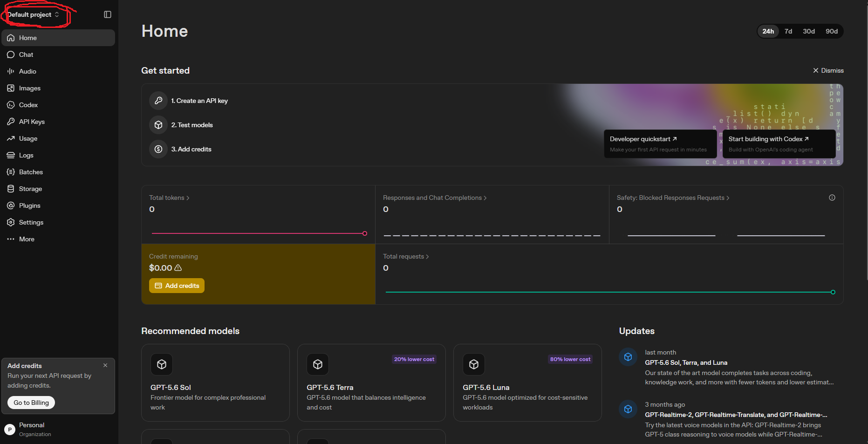Click the Plugins icon in sidebar
868x444 pixels.
tap(11, 205)
